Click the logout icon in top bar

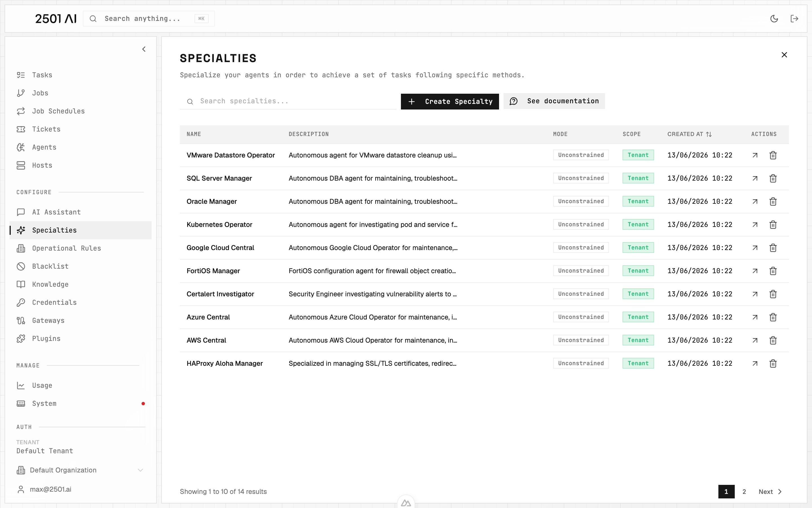click(x=794, y=18)
